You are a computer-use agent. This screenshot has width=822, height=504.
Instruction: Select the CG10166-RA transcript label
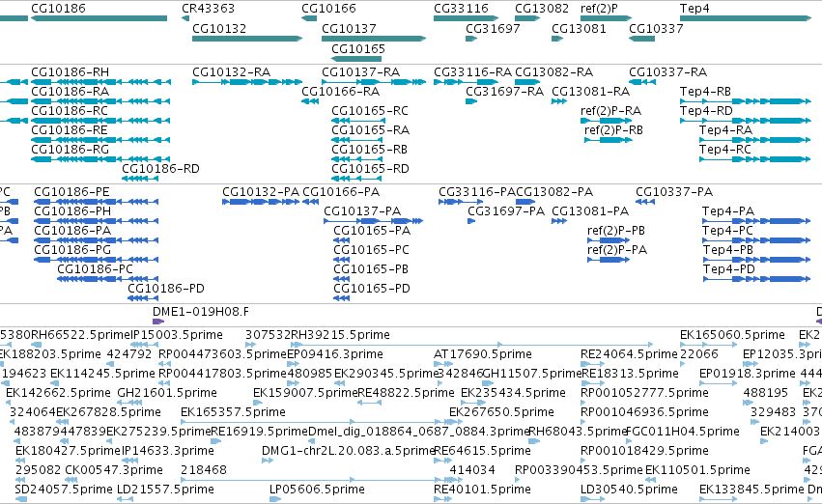[340, 91]
